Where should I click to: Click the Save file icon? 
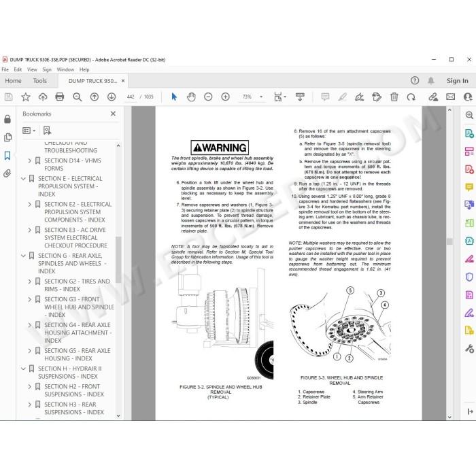[x=8, y=97]
